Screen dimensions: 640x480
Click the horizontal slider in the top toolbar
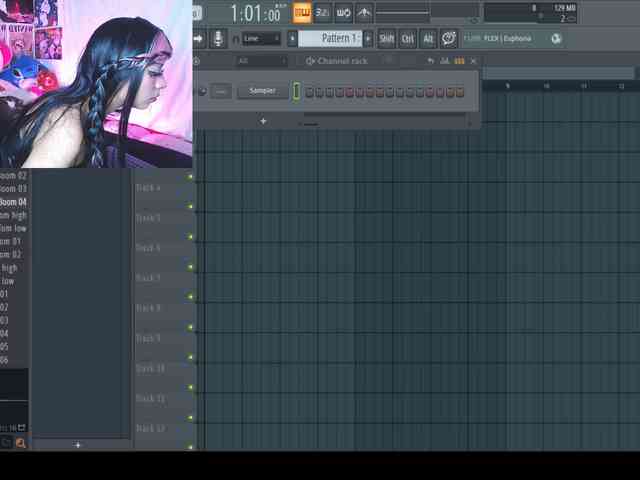tap(425, 13)
